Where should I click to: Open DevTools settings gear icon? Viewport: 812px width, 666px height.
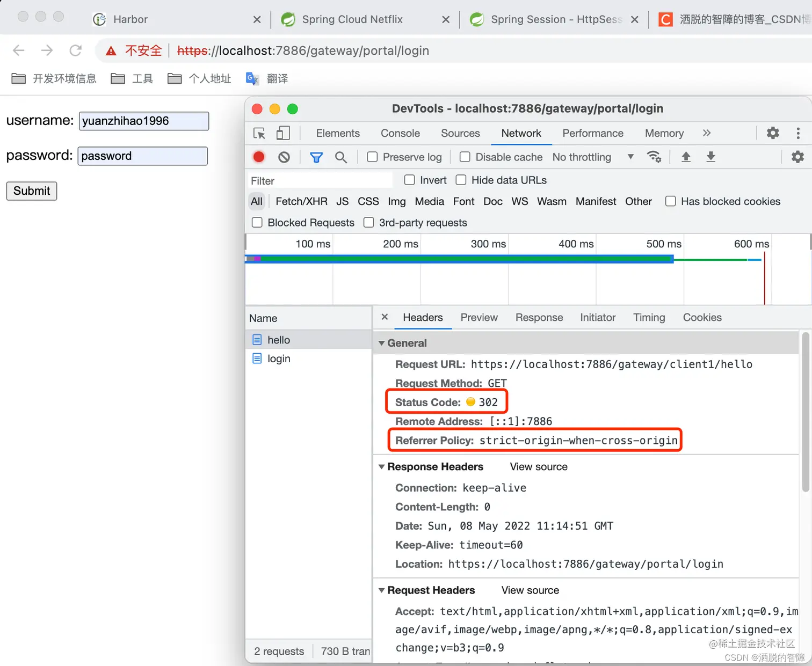pyautogui.click(x=773, y=133)
